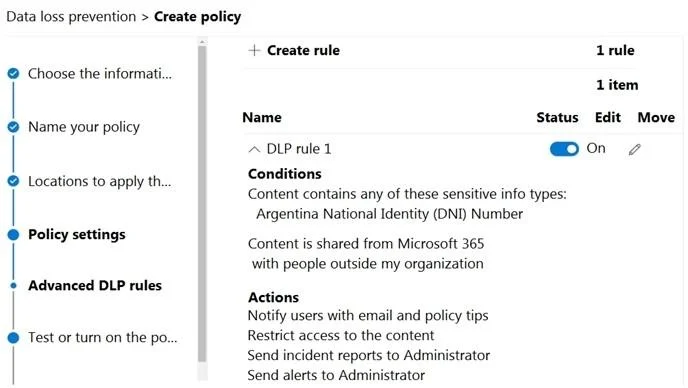Select the checkmark icon for Name your policy
The width and height of the screenshot is (688, 388).
tap(14, 127)
